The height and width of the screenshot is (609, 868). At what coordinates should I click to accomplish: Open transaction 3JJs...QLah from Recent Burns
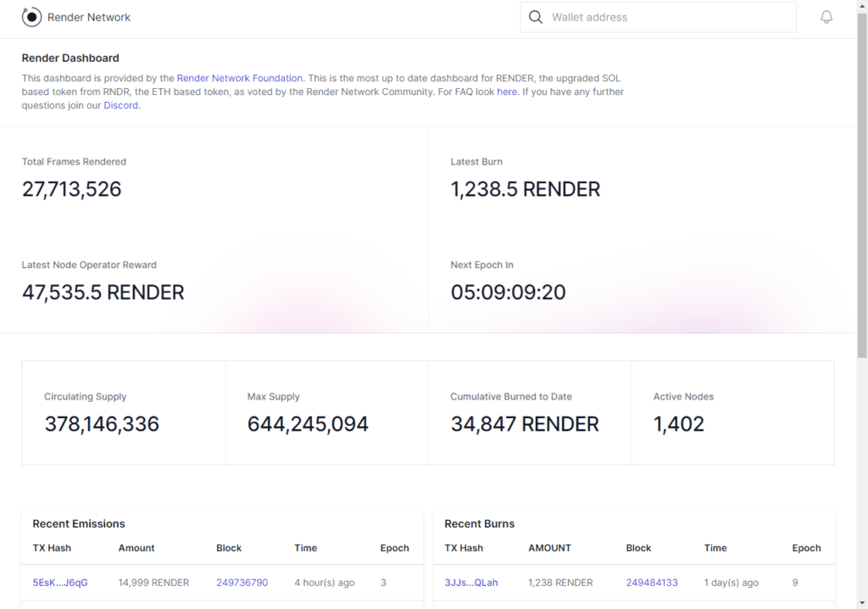[x=470, y=583]
